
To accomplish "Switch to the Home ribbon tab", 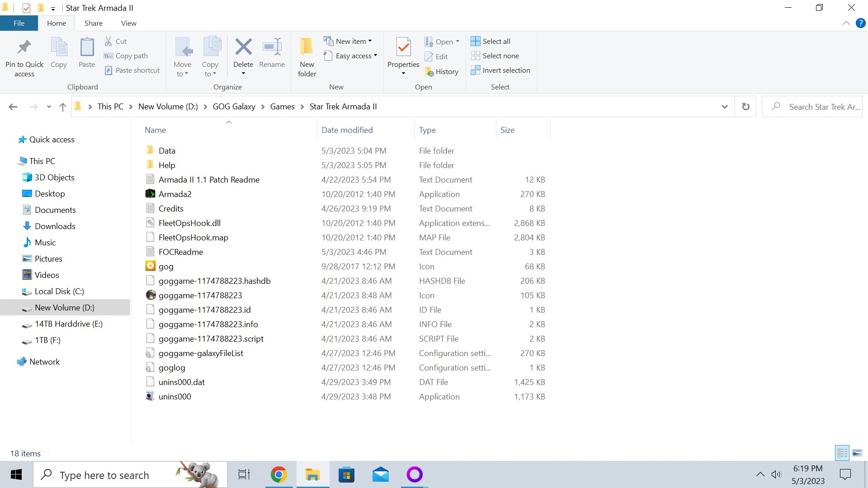I will 57,23.
